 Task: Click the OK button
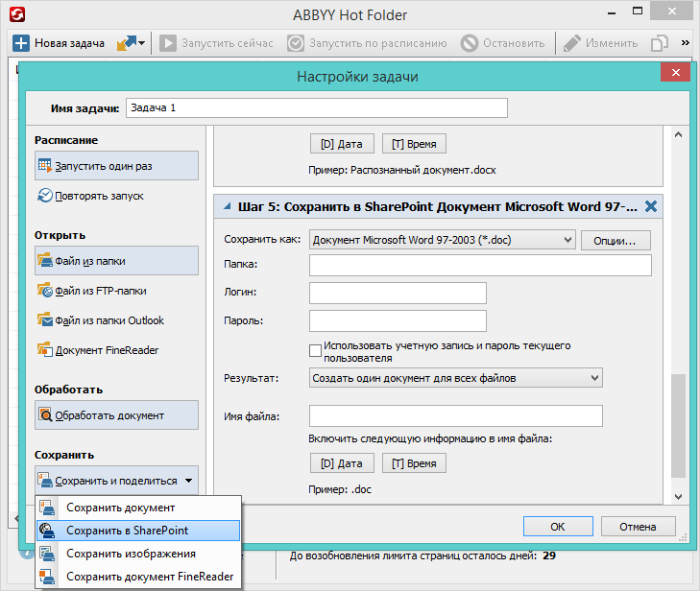click(x=558, y=527)
